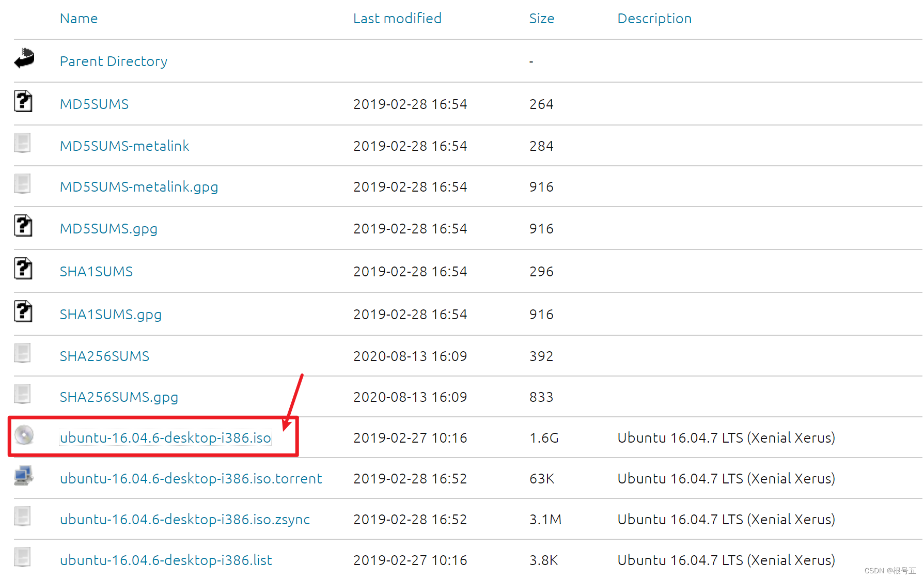924x579 pixels.
Task: Click the file icon beside SHA256SUMS.gpg
Action: (x=22, y=394)
